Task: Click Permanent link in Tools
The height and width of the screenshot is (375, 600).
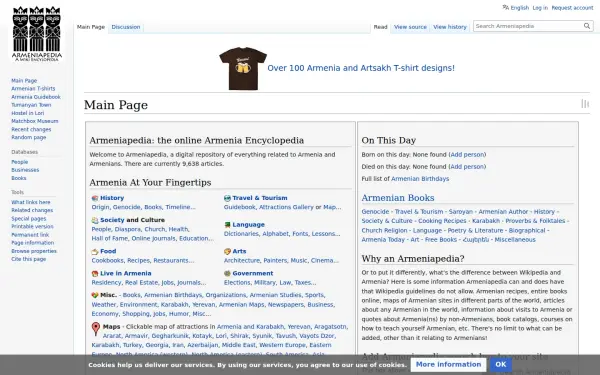Action: coord(30,235)
